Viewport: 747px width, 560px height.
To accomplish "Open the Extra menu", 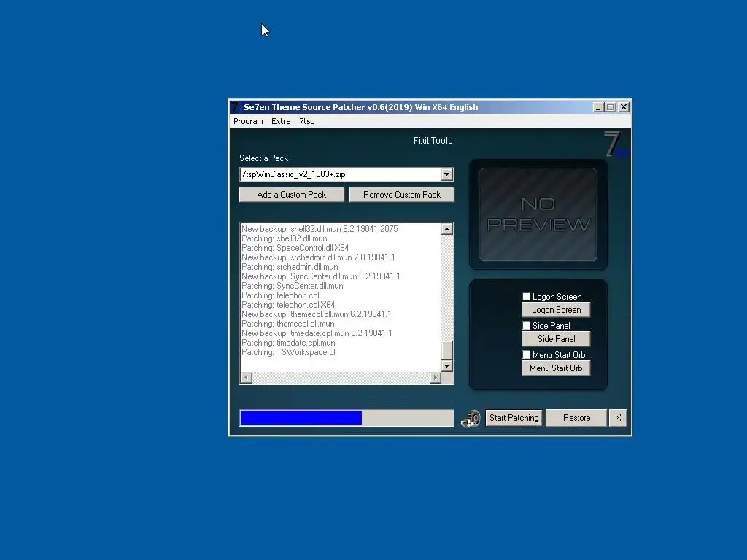I will 281,121.
